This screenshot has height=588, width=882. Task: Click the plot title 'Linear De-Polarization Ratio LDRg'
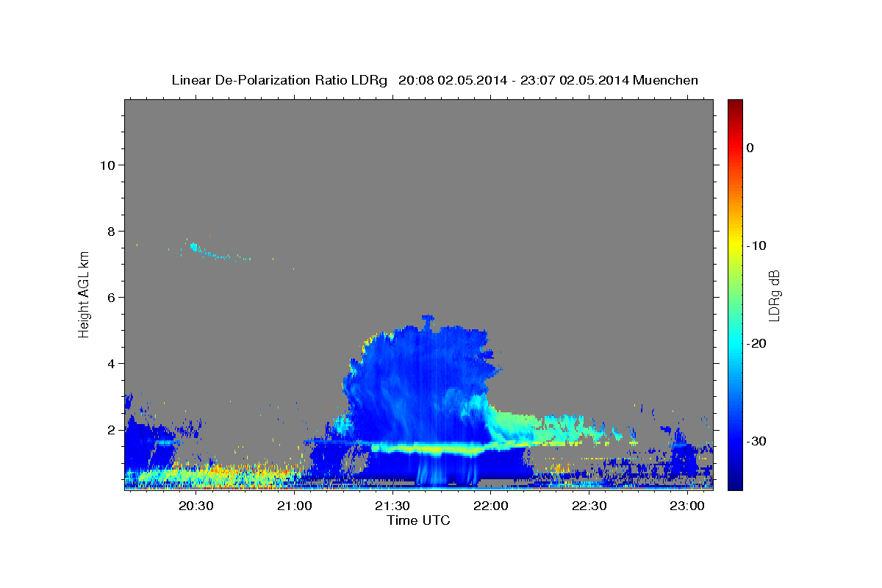pyautogui.click(x=279, y=80)
